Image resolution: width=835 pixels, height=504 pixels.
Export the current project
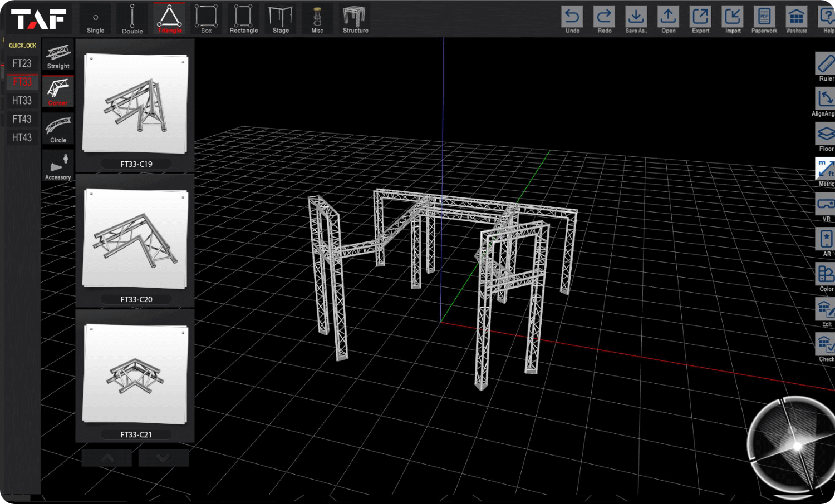coord(700,17)
